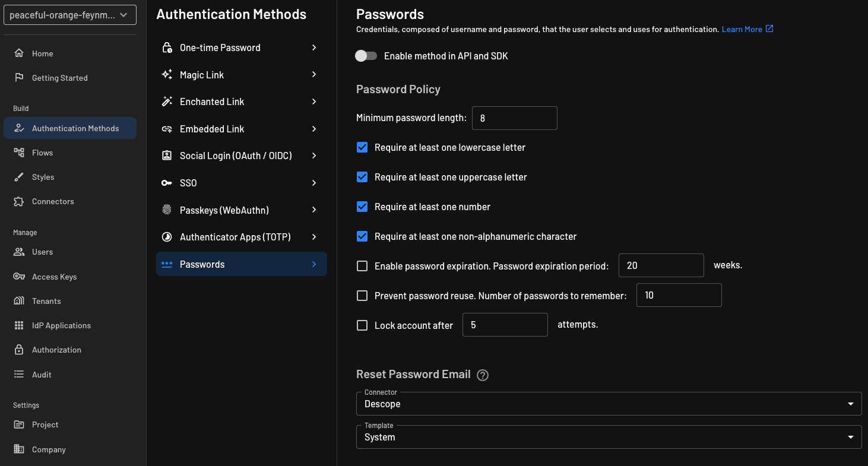Enable password expiration checkbox

[362, 266]
